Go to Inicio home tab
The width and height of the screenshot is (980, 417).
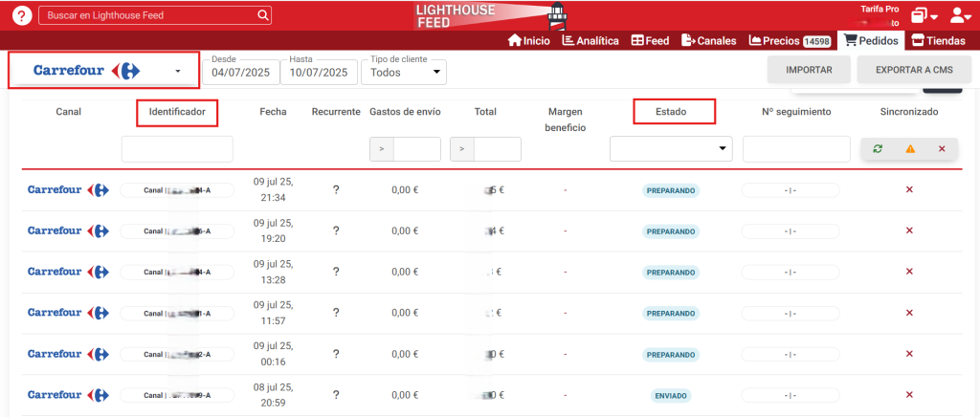pos(528,40)
